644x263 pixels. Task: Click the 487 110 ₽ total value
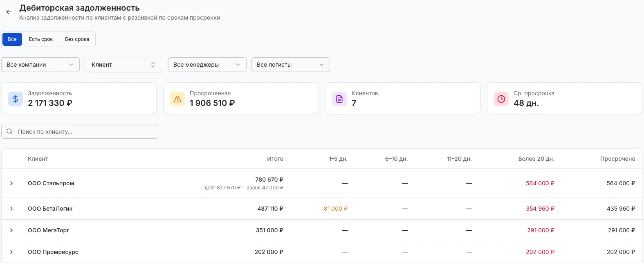point(270,209)
